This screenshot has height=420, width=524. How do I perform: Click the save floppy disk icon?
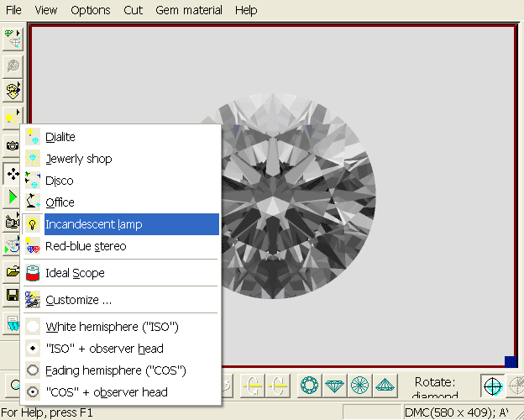[x=12, y=295]
